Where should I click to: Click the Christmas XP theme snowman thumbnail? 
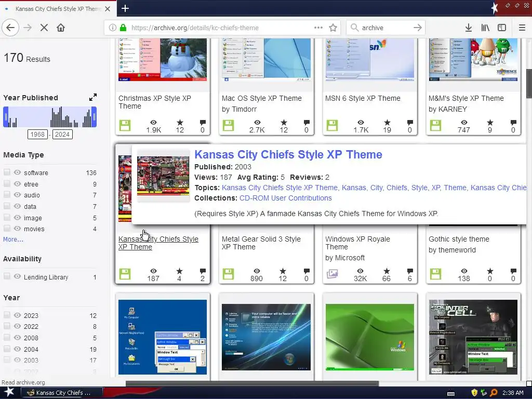pyautogui.click(x=163, y=60)
